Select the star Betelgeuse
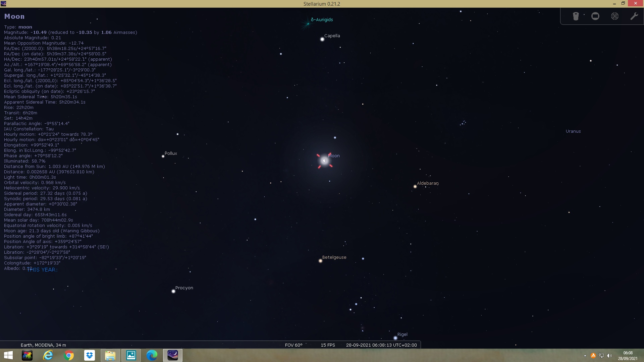644x362 pixels. (320, 261)
